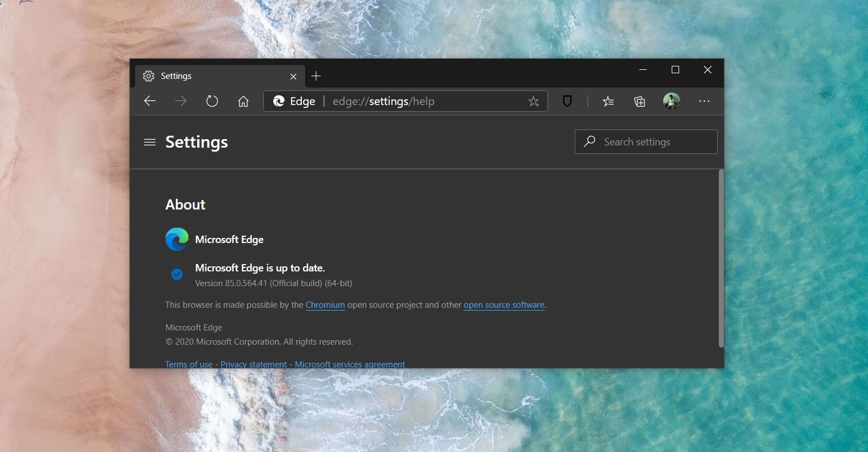Viewport: 868px width, 452px height.
Task: Close the Edge window
Action: [707, 70]
